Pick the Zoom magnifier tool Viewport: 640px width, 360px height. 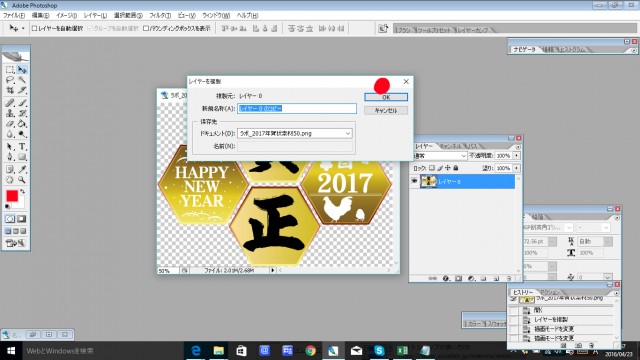pos(22,180)
